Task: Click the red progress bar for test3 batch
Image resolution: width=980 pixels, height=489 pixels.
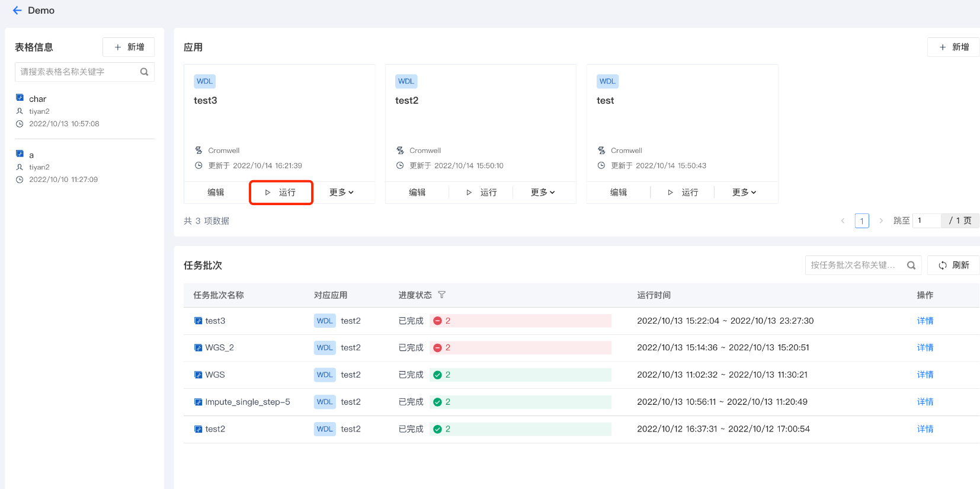Action: pyautogui.click(x=521, y=321)
